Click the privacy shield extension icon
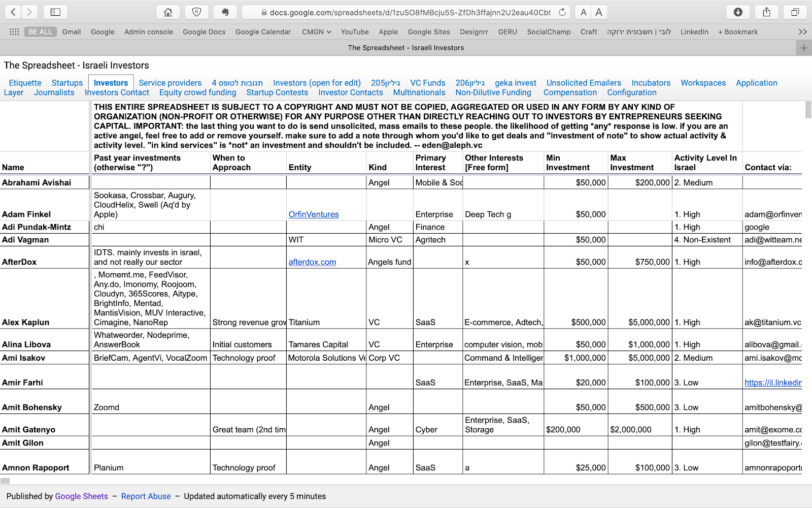Image resolution: width=812 pixels, height=508 pixels. [196, 12]
